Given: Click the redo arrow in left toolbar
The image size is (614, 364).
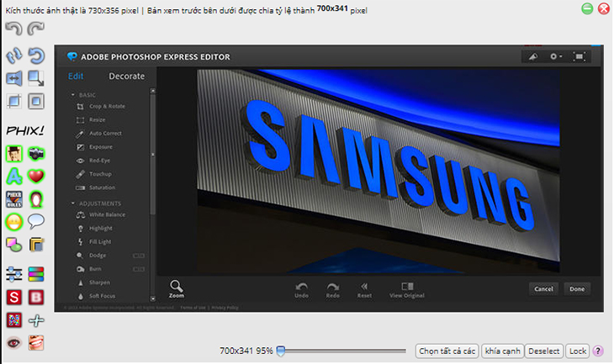Looking at the screenshot, I should pos(36,29).
